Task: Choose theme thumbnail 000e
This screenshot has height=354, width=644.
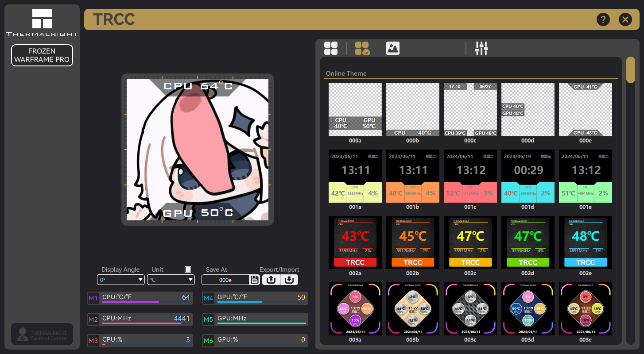Action: [586, 110]
